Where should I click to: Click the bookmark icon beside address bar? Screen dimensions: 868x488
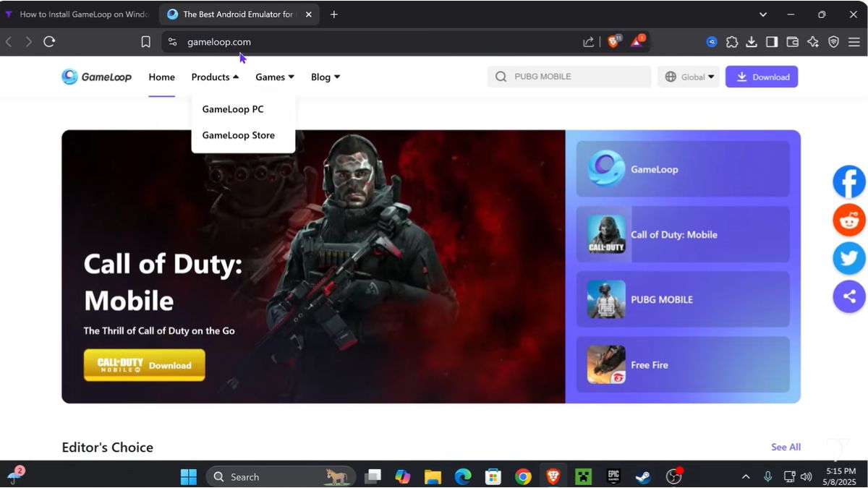145,42
